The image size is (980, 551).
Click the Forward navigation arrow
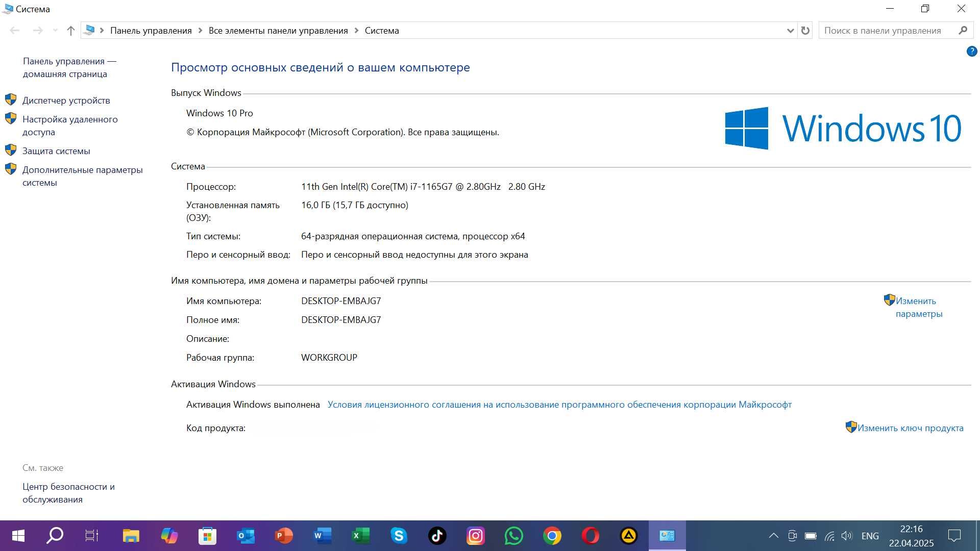pos(38,31)
